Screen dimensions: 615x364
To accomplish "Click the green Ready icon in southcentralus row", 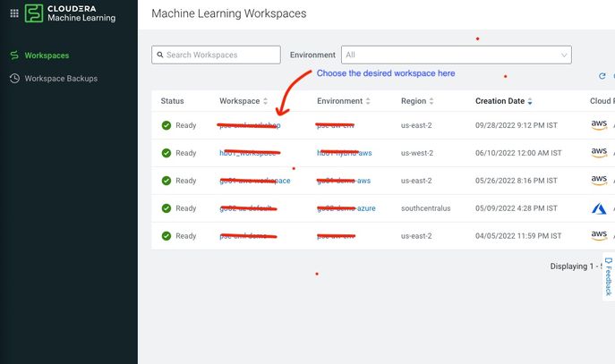I will 167,208.
